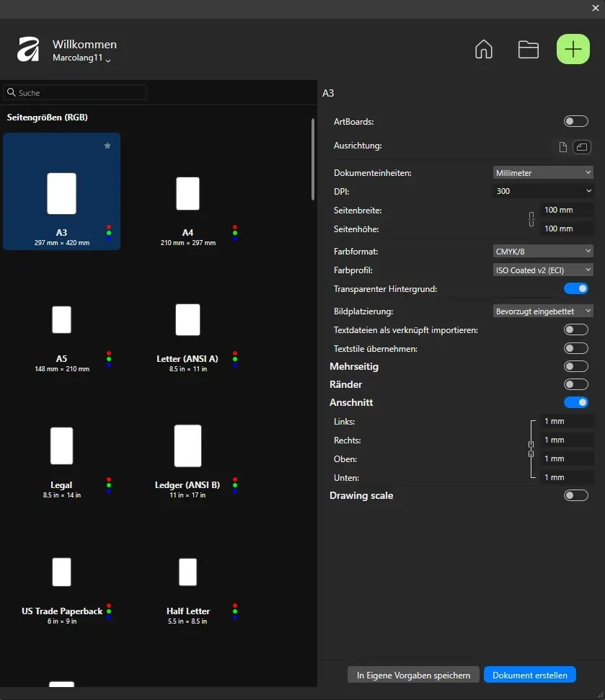The height and width of the screenshot is (700, 605).
Task: Select the A3 page preset
Action: pyautogui.click(x=61, y=191)
